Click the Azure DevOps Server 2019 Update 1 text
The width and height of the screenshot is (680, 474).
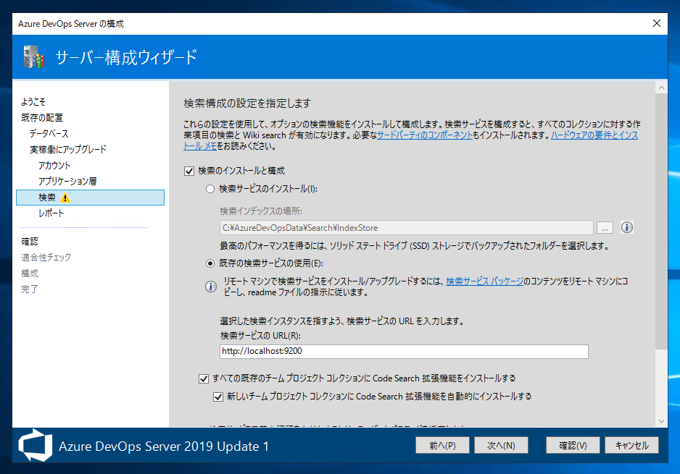[x=164, y=446]
